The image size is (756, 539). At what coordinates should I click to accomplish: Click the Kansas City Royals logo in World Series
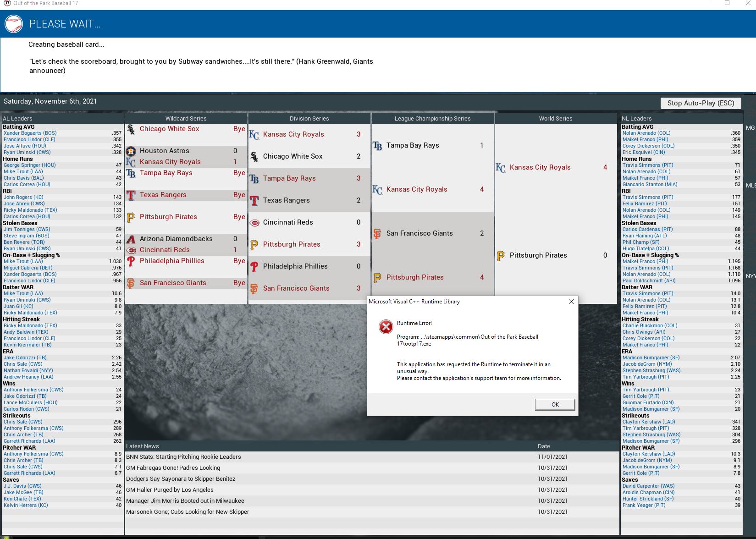pyautogui.click(x=501, y=168)
